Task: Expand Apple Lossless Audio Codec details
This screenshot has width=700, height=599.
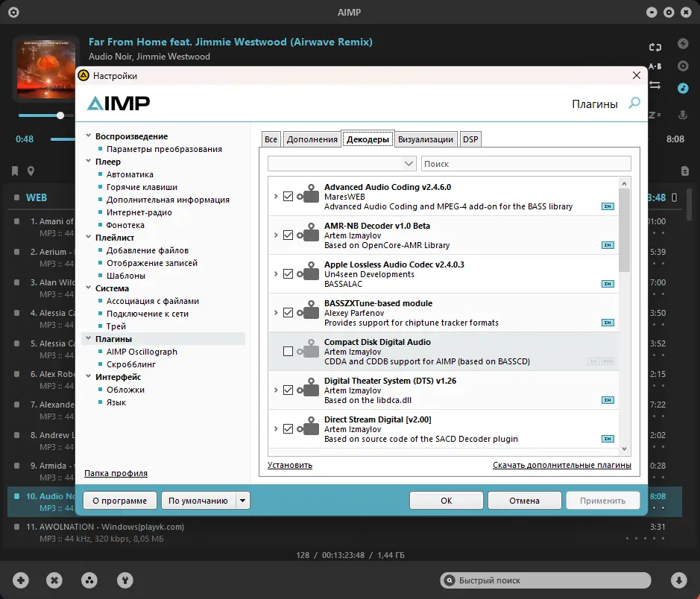Action: [x=276, y=274]
